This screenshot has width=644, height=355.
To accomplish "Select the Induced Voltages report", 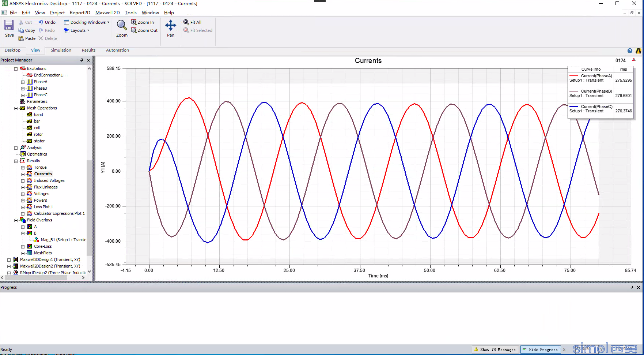I will coord(49,180).
